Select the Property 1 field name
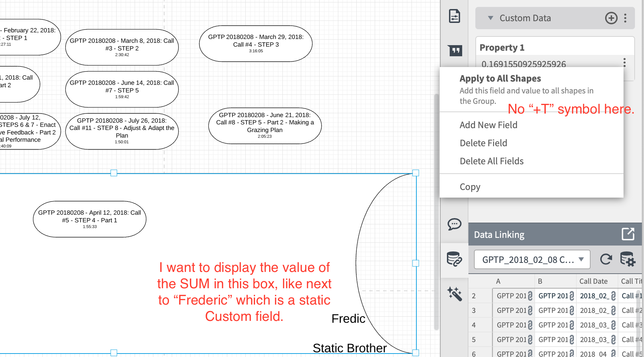The image size is (644, 357). pos(502,48)
